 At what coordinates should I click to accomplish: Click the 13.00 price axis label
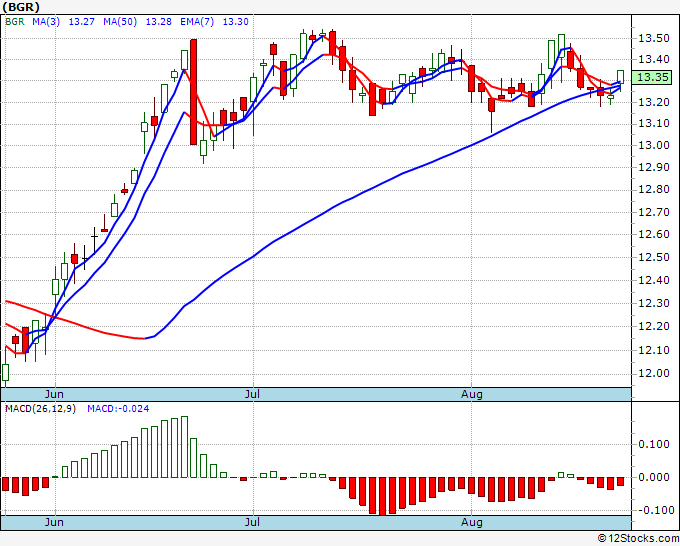(654, 145)
